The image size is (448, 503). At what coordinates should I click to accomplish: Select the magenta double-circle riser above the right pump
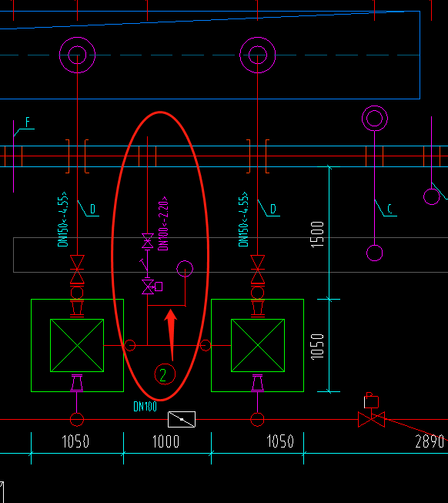point(258,55)
